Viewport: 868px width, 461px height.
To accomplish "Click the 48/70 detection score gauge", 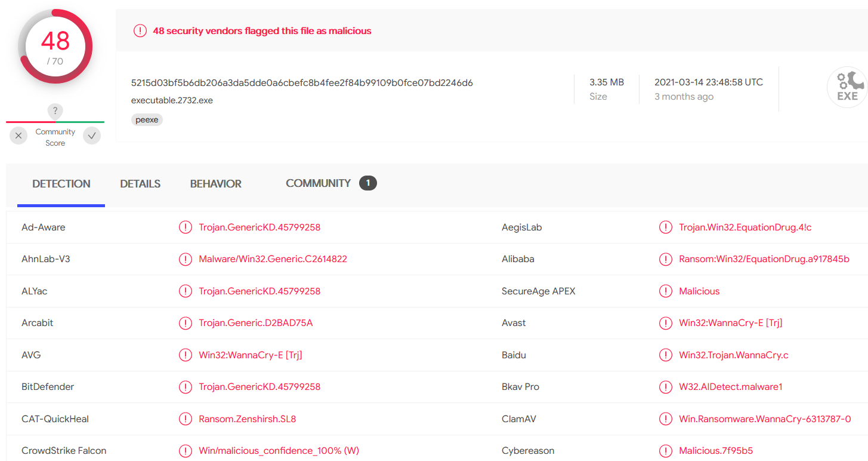I will (x=55, y=47).
